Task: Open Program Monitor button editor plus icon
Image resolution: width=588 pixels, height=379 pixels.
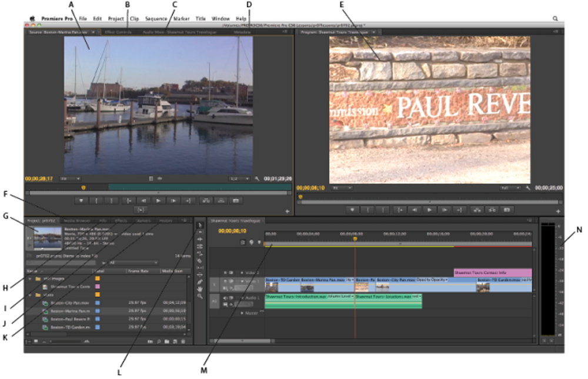Action: click(558, 212)
